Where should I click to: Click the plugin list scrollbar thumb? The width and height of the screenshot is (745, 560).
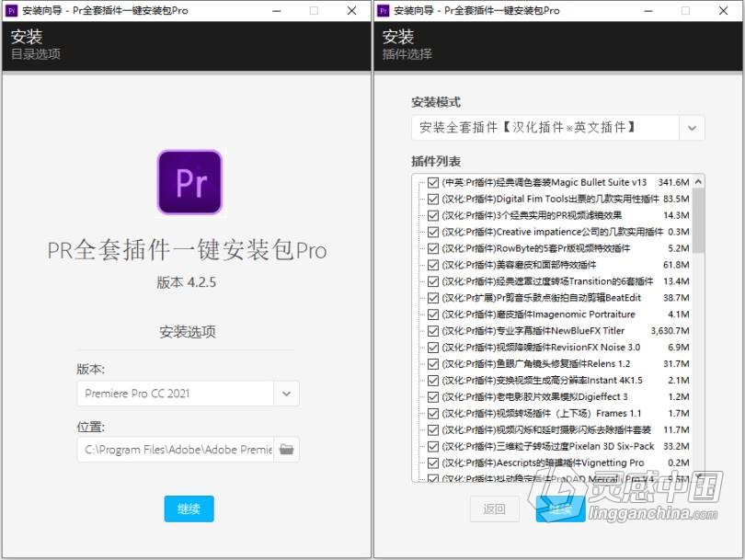(698, 221)
